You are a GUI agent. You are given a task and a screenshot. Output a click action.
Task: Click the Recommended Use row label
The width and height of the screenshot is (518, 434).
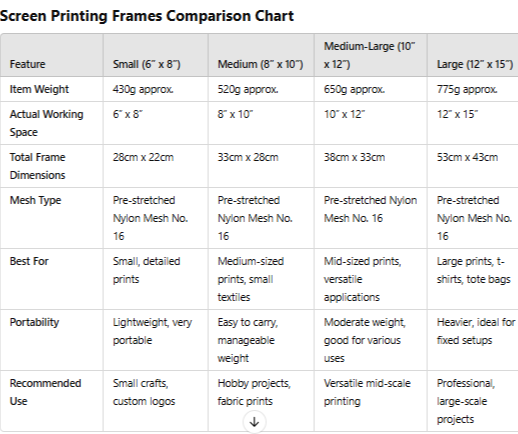pos(45,392)
